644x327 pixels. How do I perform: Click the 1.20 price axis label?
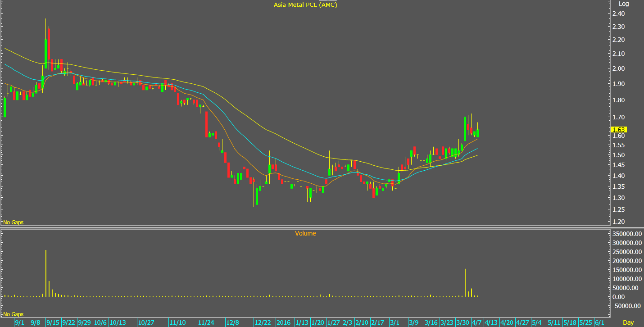pos(618,222)
